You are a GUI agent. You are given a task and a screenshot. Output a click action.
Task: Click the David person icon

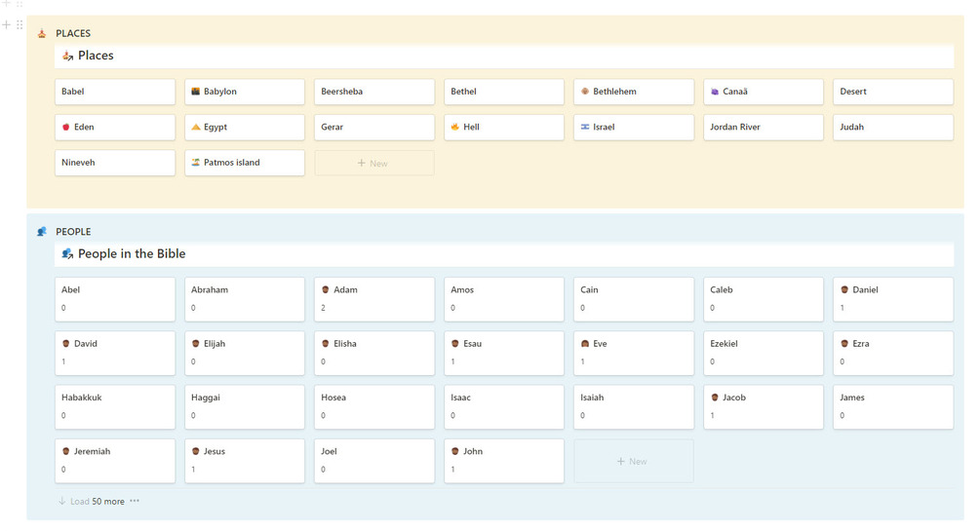pos(66,344)
